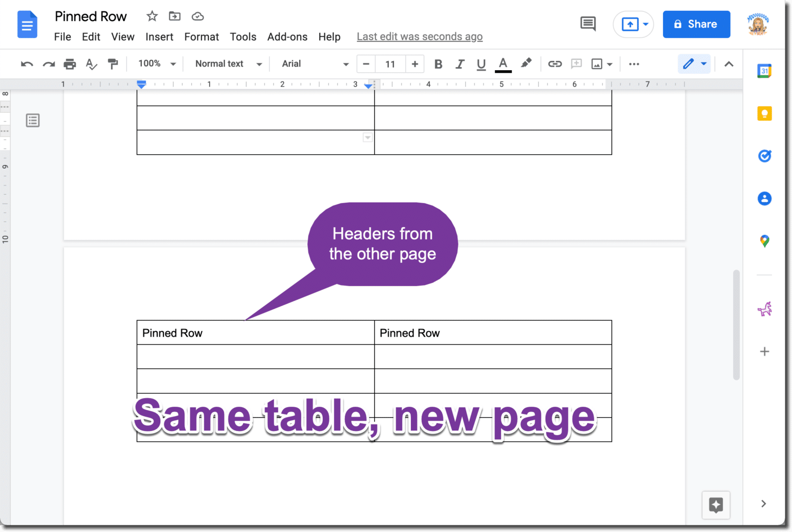
Task: Collapse the formatting toolbar
Action: [x=729, y=64]
